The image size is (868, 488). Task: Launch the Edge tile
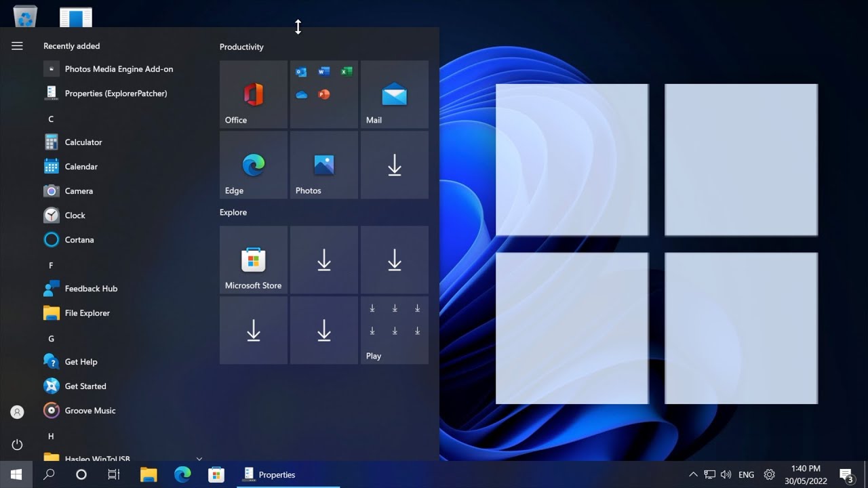tap(254, 165)
